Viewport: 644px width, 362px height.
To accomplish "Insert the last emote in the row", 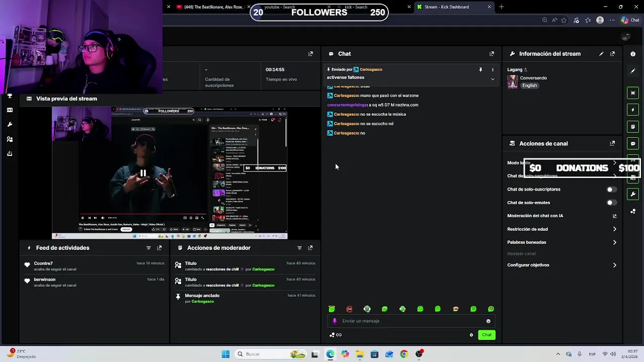I will tap(491, 309).
